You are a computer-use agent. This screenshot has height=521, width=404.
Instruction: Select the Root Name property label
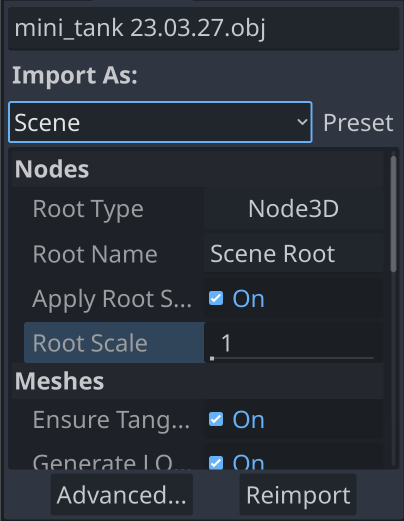click(95, 254)
